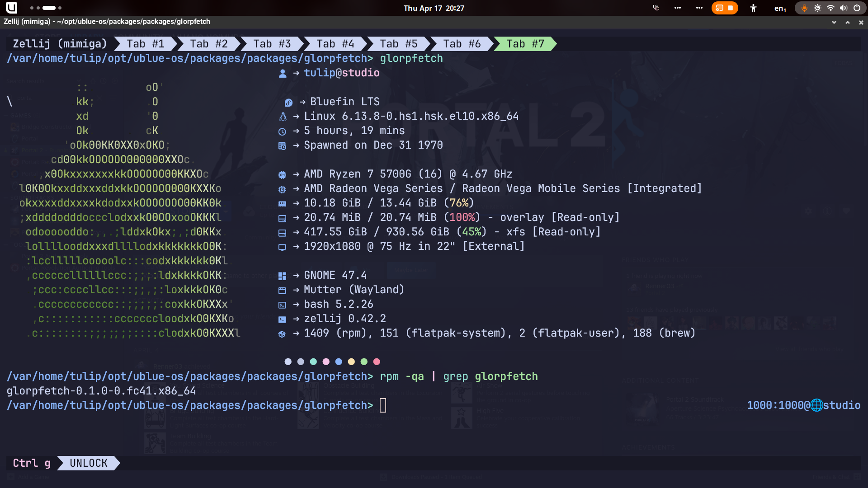Switch to Zellij Tab #1

click(146, 44)
